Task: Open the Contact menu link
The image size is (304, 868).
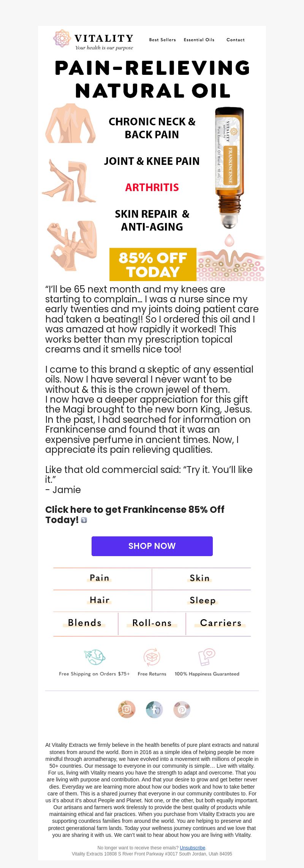Action: [x=236, y=40]
